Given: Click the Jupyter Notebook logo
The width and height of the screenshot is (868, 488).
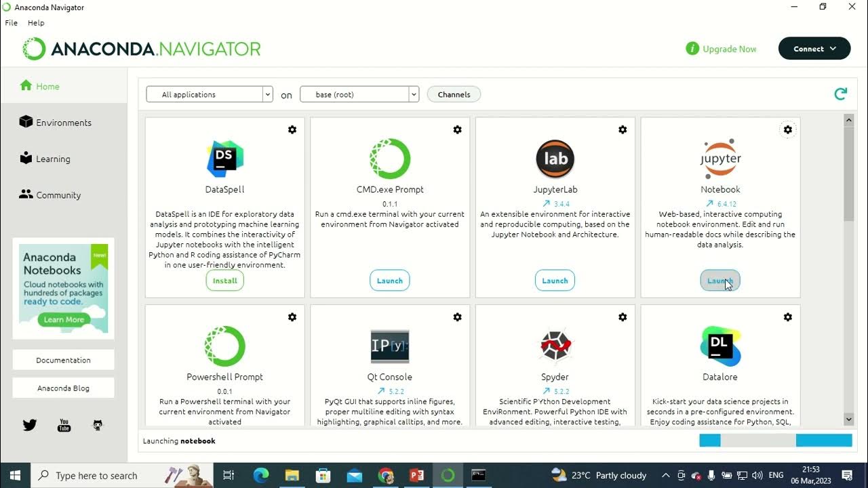Looking at the screenshot, I should tap(720, 159).
